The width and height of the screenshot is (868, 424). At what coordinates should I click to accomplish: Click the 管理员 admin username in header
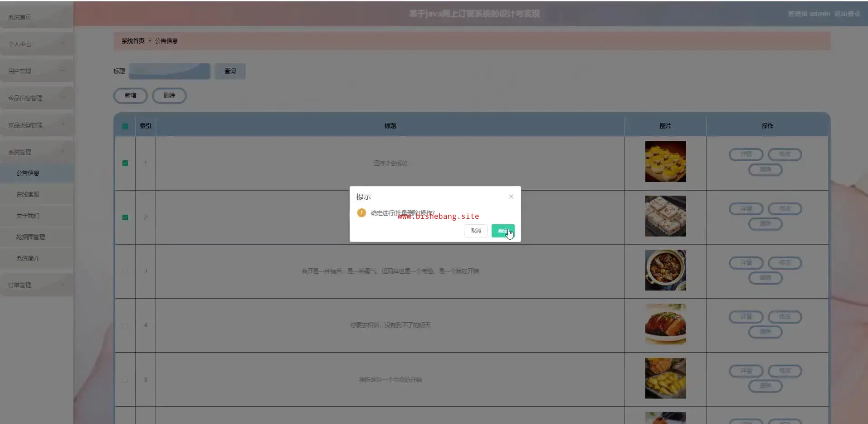[809, 14]
